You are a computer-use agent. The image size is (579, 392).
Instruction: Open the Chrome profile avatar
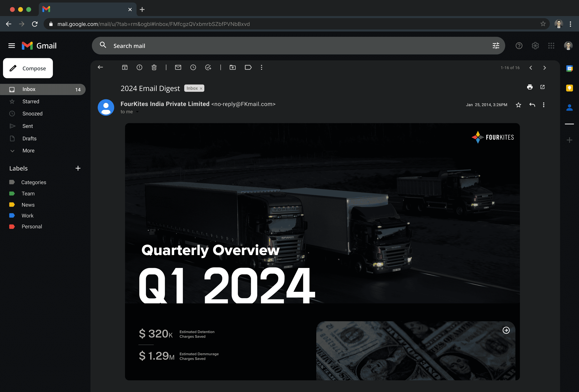pos(559,24)
